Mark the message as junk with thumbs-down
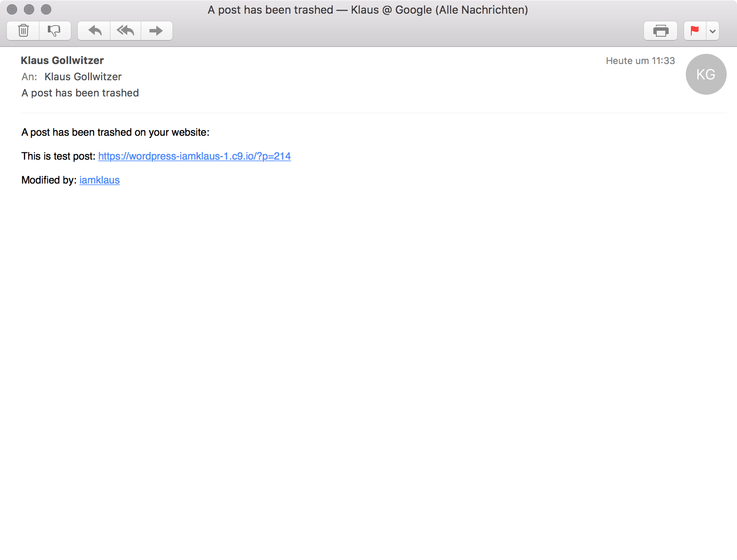 [55, 31]
